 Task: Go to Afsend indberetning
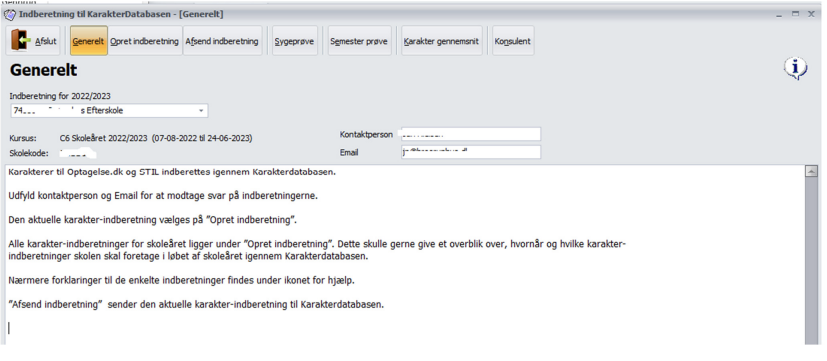222,41
